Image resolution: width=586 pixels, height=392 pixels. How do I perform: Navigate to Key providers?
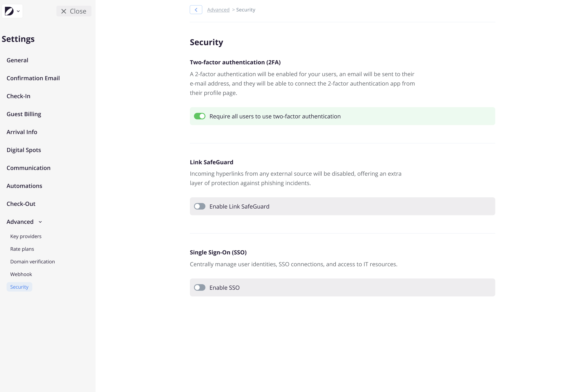pyautogui.click(x=26, y=236)
